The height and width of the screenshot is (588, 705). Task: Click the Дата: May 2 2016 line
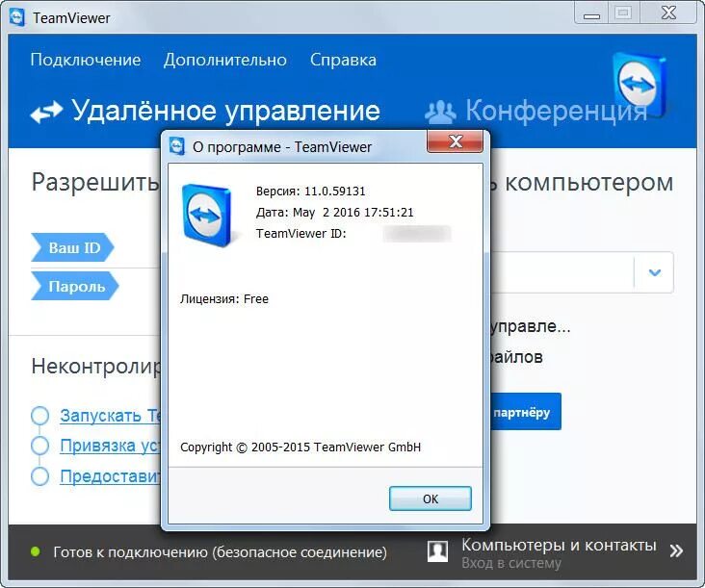click(x=334, y=212)
